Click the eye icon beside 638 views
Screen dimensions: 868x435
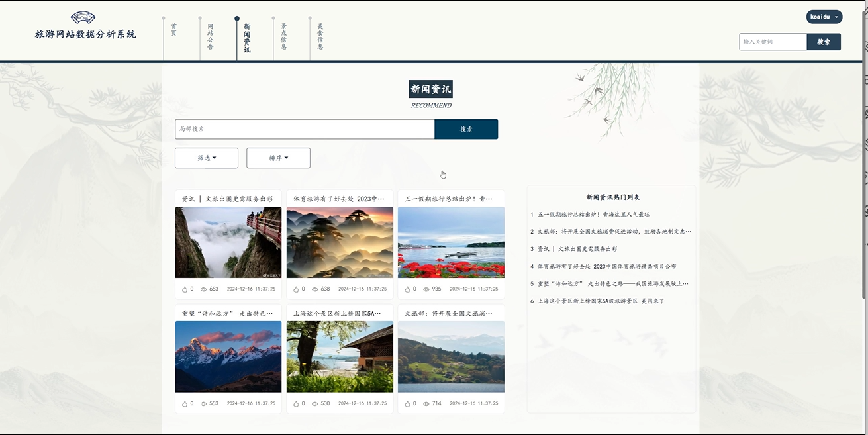click(314, 289)
